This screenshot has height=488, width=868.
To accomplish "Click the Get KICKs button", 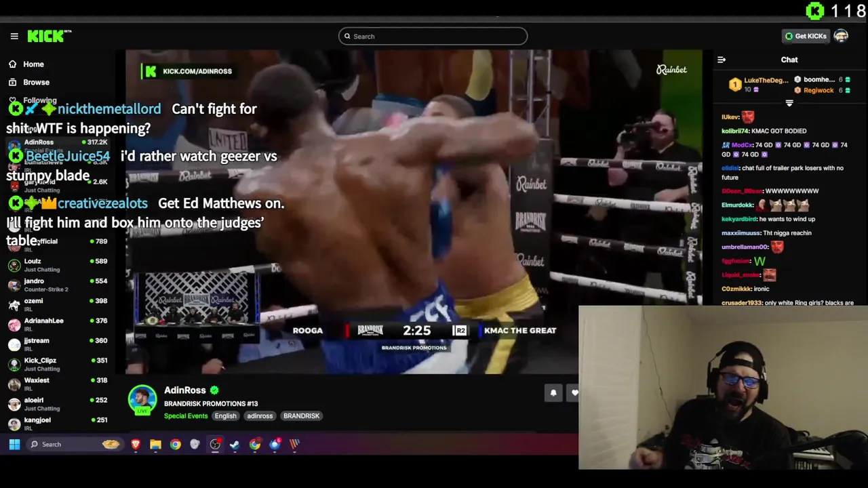I will [806, 36].
